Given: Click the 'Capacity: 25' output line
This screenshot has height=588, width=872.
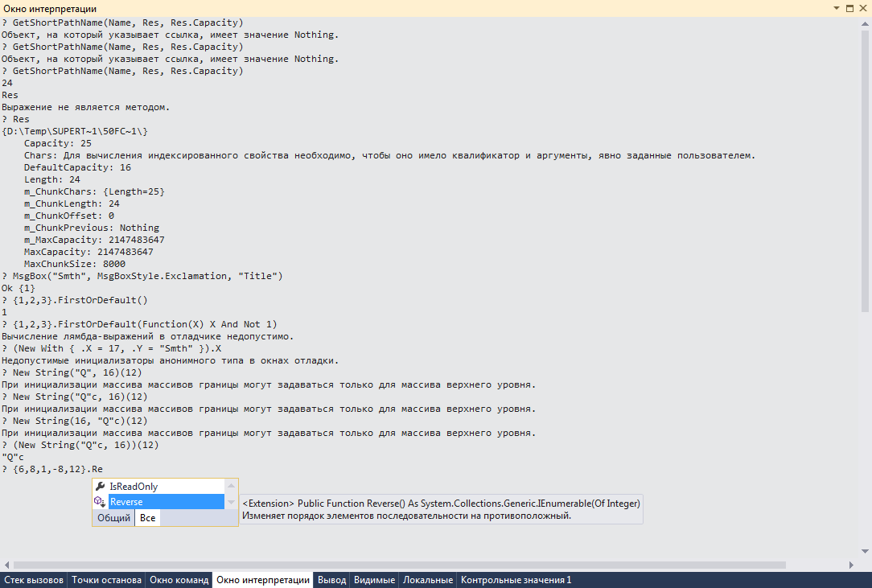Looking at the screenshot, I should pyautogui.click(x=58, y=143).
